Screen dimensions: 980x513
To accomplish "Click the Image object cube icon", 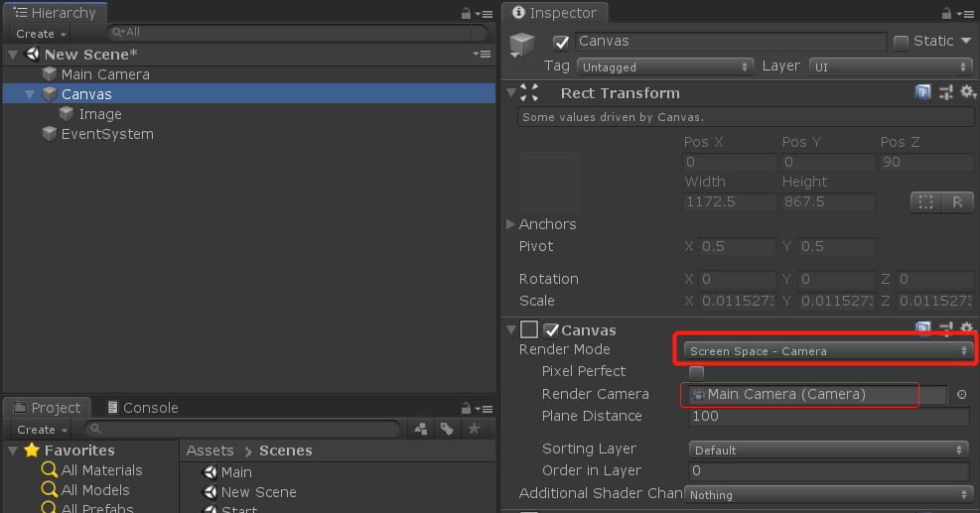I will 67,114.
